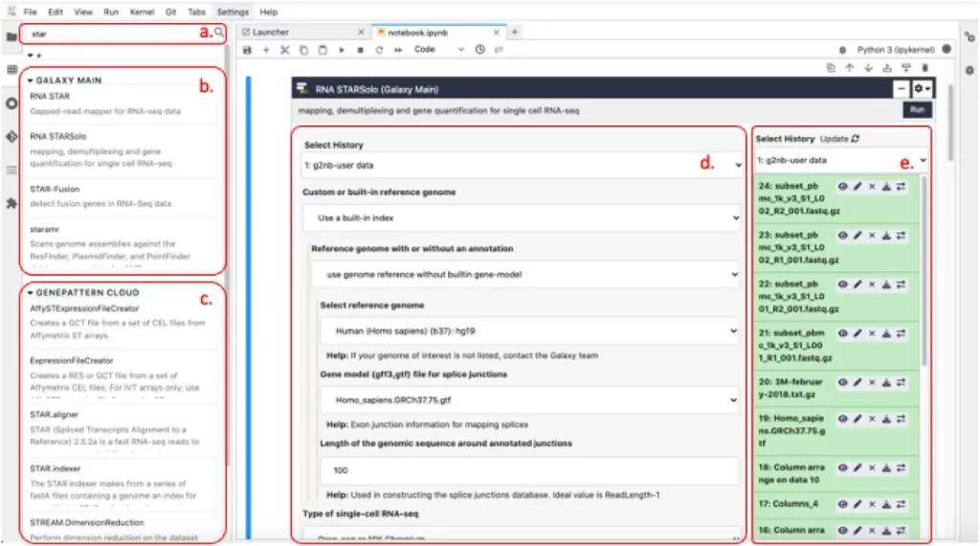This screenshot has height=546, width=980.
Task: Collapse the RNA STARSolo widget with minus
Action: [902, 89]
